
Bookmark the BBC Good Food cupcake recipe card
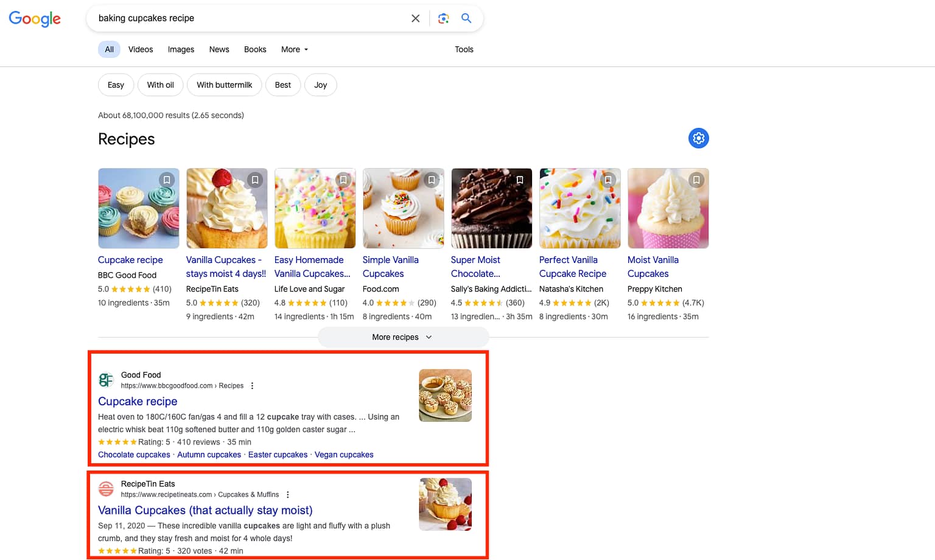[167, 180]
